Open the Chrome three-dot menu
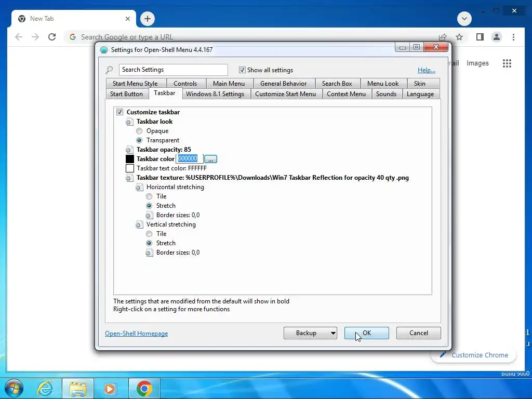Viewport: 532px width, 399px height. pyautogui.click(x=513, y=37)
